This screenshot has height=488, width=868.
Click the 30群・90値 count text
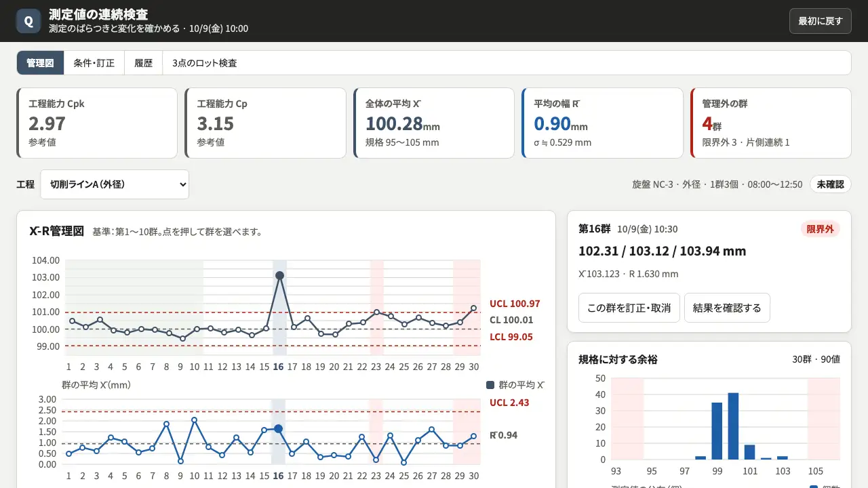[816, 359]
